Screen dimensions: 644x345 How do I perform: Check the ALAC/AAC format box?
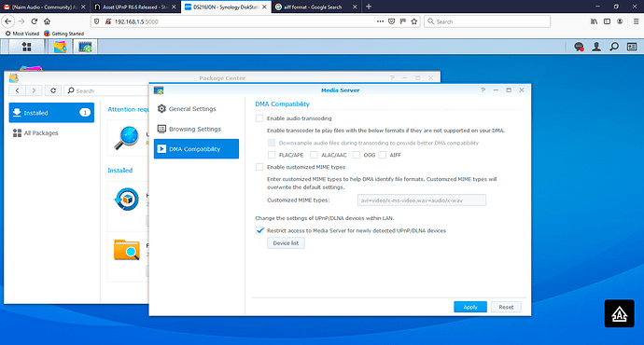pyautogui.click(x=314, y=155)
